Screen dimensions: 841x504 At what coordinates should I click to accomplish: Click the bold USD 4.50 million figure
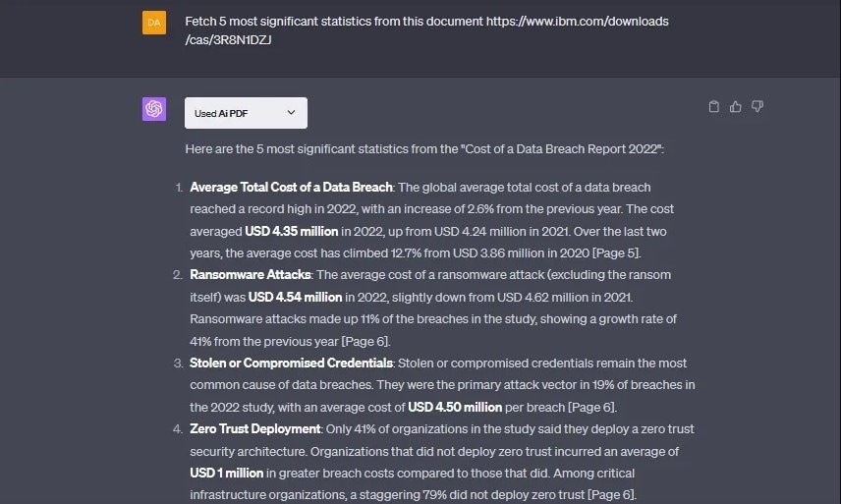tap(456, 407)
